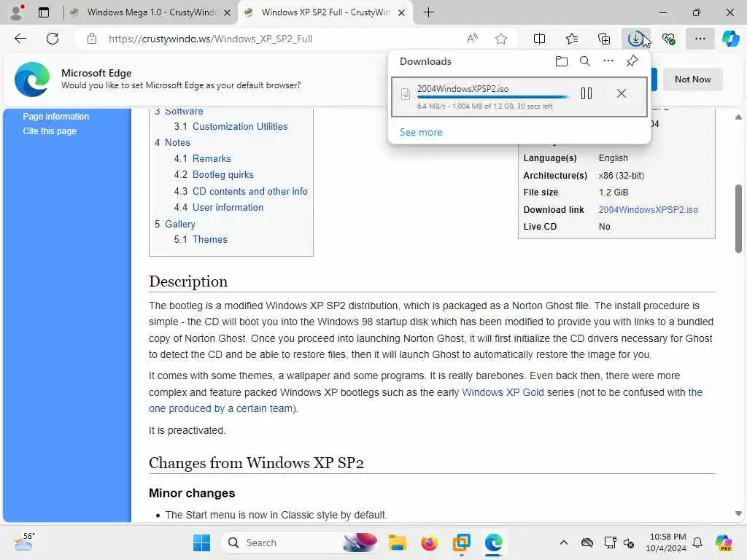Click the page vertical scrollbar thumb
747x560 pixels.
(x=738, y=219)
